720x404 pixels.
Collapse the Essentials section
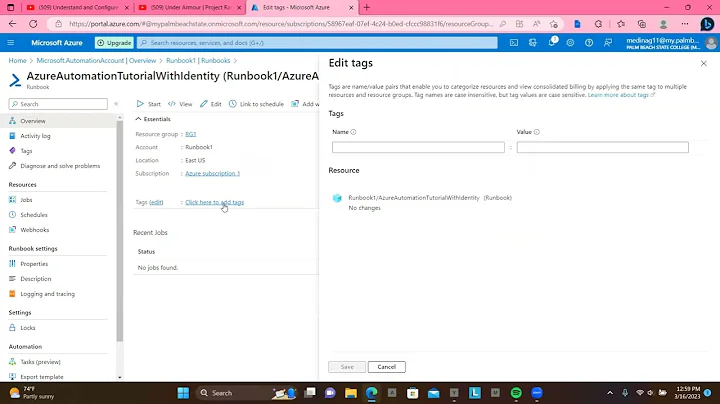[x=153, y=119]
